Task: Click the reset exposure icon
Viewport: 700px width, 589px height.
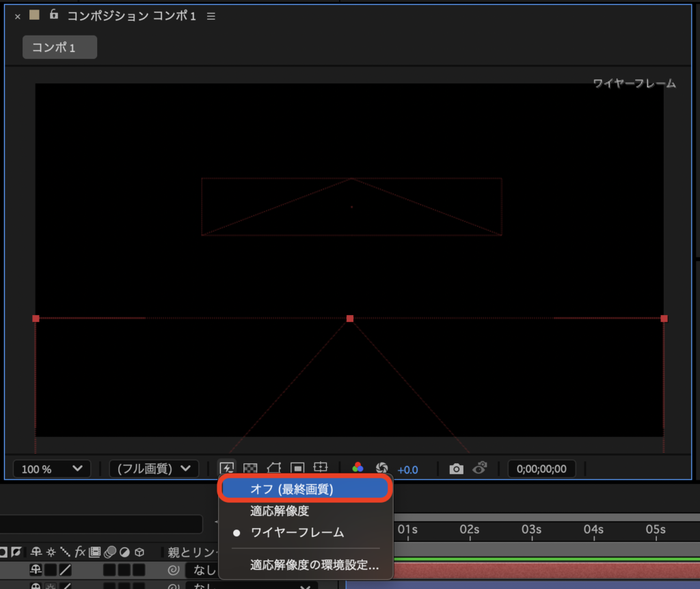Action: [382, 468]
